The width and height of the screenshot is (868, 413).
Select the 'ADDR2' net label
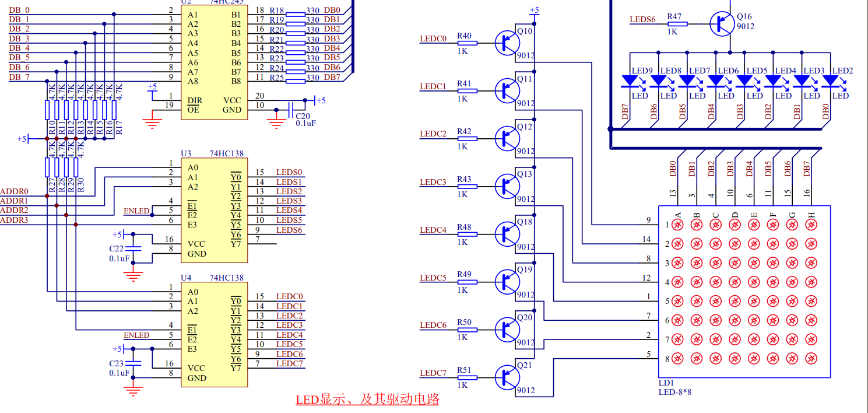[15, 210]
